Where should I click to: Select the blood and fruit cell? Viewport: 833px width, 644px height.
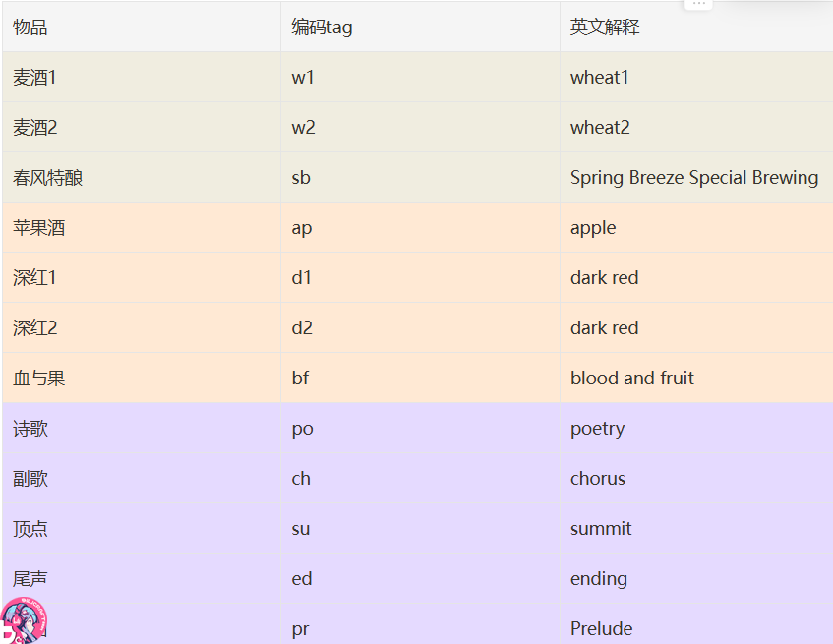[x=632, y=379]
